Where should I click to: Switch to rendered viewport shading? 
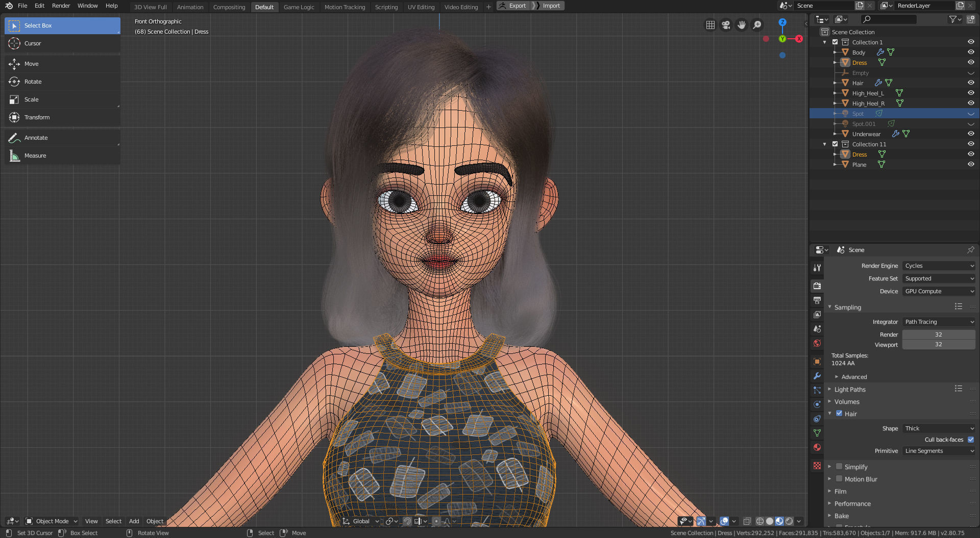[789, 521]
